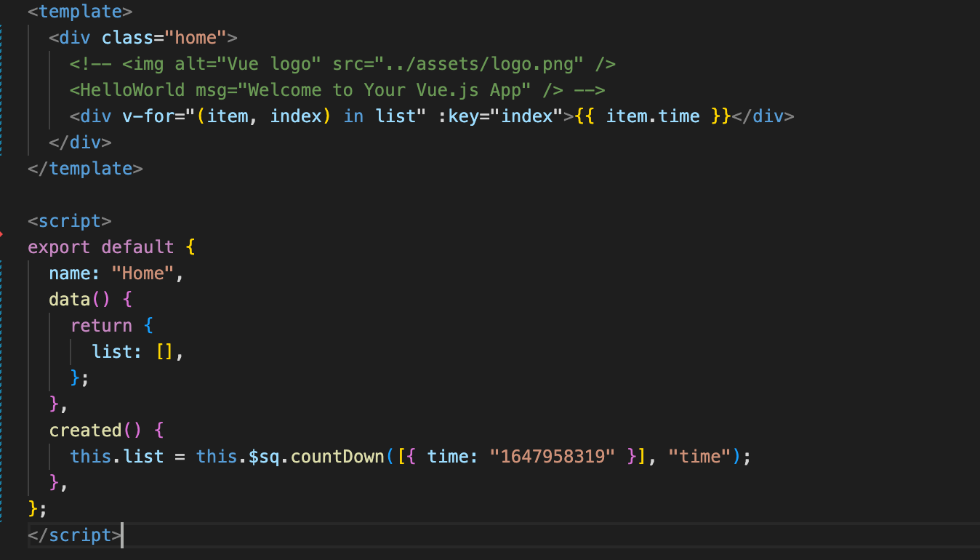Click the "home" class string
Screen dimensions: 980x560
[196, 38]
